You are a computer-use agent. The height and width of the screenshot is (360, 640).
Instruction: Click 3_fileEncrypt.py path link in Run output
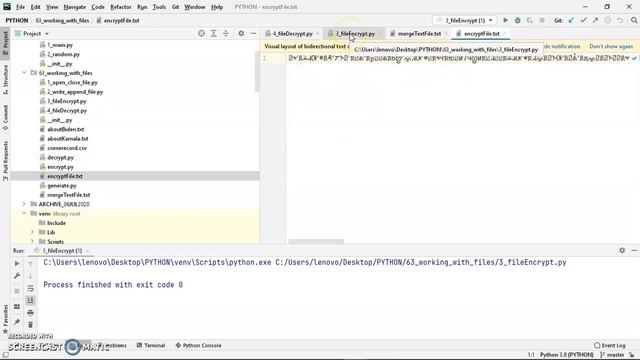(x=421, y=262)
